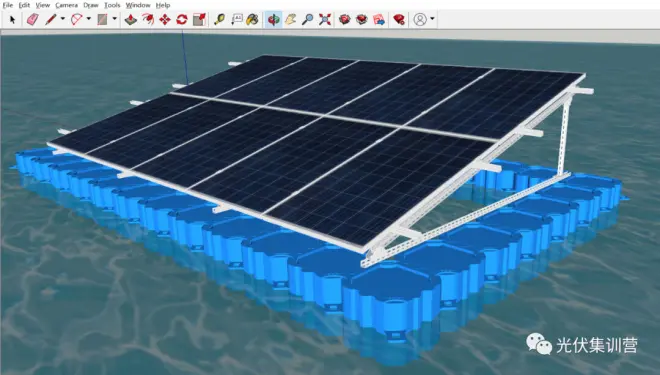Screen dimensions: 660x375
Task: Open the 3D Warehouse
Action: click(345, 19)
